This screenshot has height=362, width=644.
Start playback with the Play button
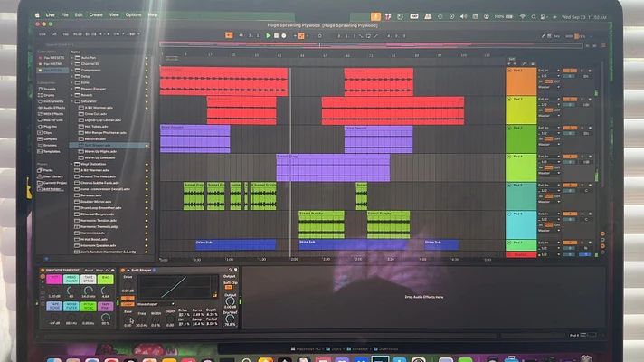point(269,36)
